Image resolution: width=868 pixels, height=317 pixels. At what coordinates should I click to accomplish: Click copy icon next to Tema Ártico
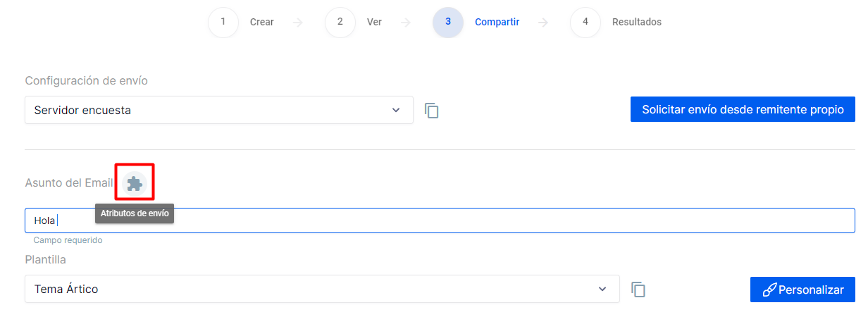click(x=638, y=290)
